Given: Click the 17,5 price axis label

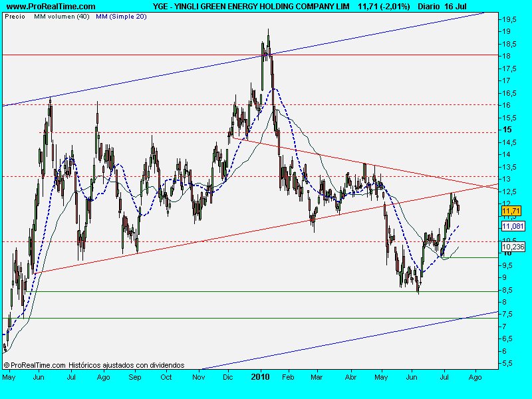Looking at the screenshot, I should point(509,68).
